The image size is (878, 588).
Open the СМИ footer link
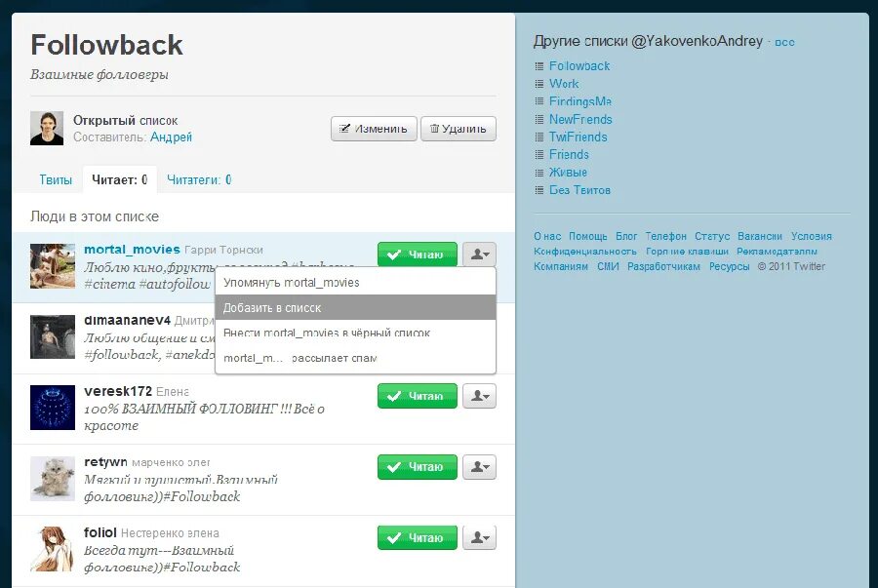tap(608, 266)
